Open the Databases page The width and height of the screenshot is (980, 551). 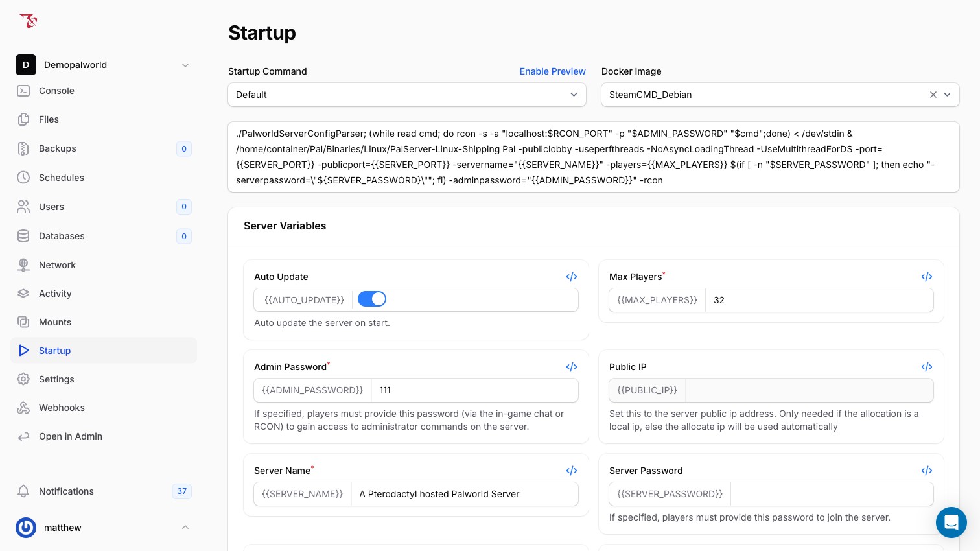pyautogui.click(x=104, y=236)
